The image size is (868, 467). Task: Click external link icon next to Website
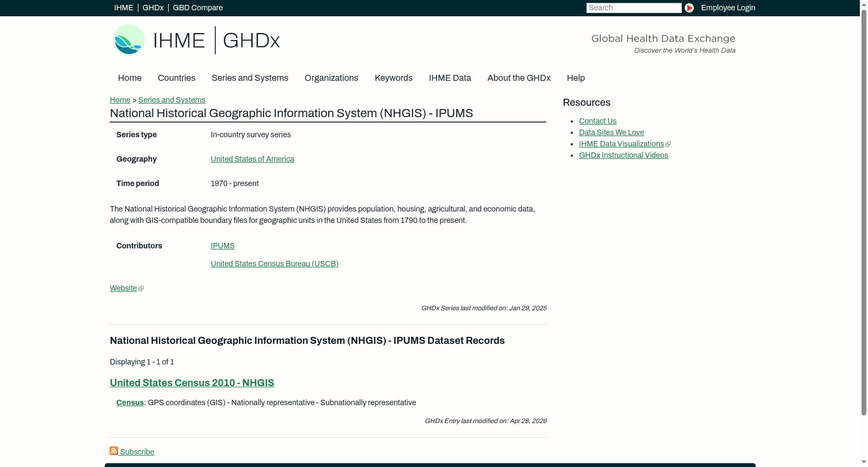click(141, 289)
